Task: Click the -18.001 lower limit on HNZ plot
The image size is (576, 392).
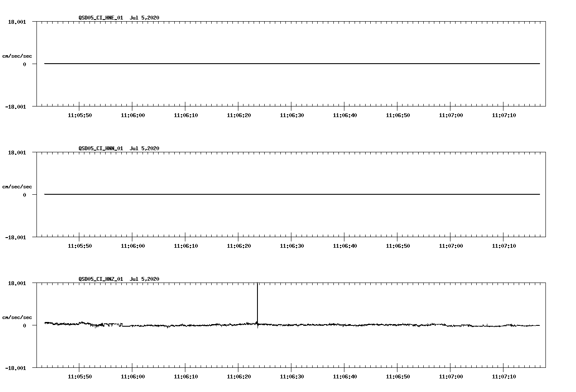Action: 15,368
